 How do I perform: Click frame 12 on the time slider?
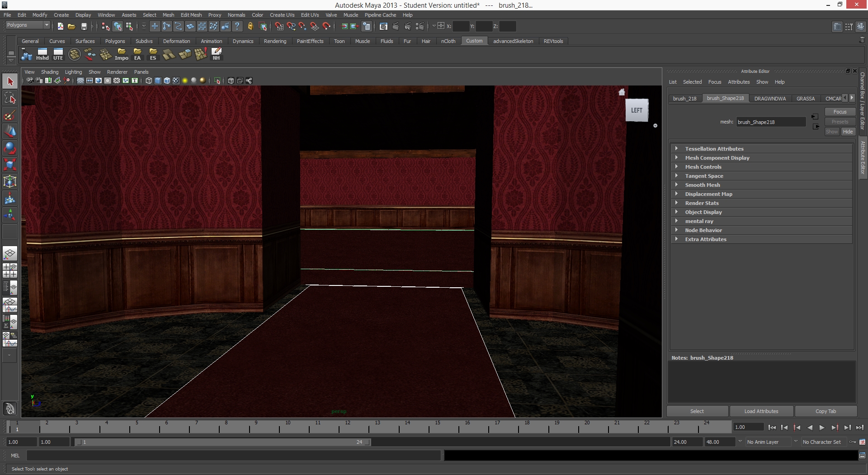(348, 427)
